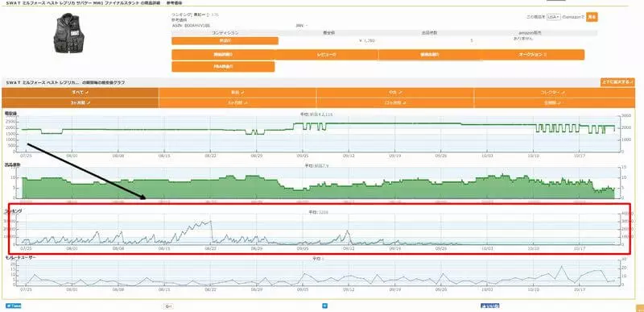This screenshot has width=644, height=312.
Task: Click the orange condition button under コンディション
Action: click(225, 40)
